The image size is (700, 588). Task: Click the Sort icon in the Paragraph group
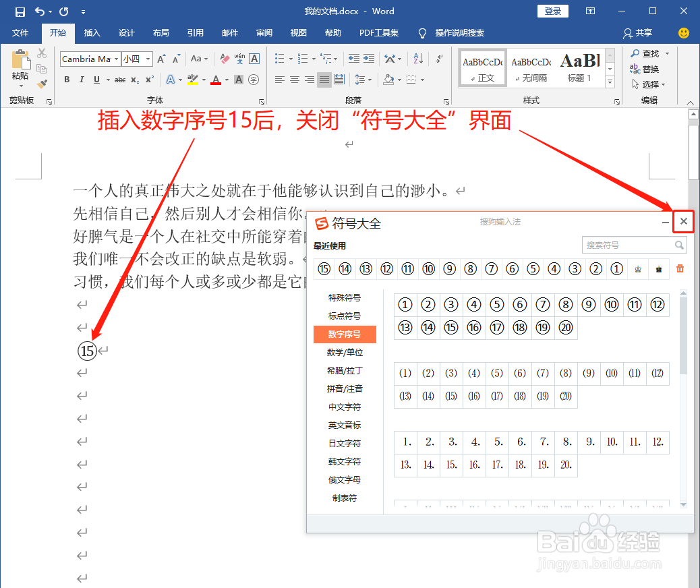coord(418,59)
